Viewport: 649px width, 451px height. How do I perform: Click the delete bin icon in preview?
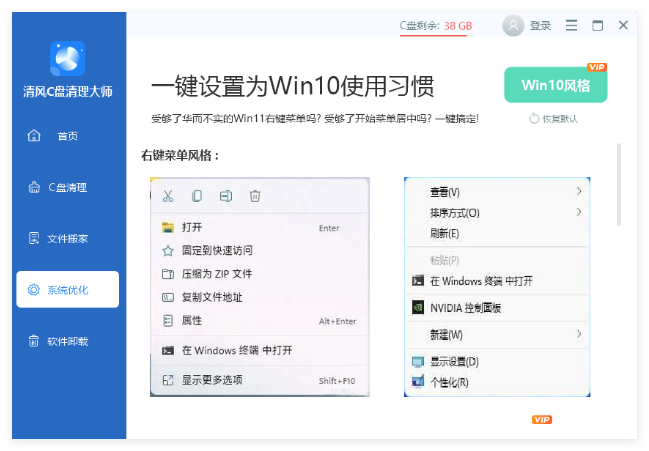(255, 196)
